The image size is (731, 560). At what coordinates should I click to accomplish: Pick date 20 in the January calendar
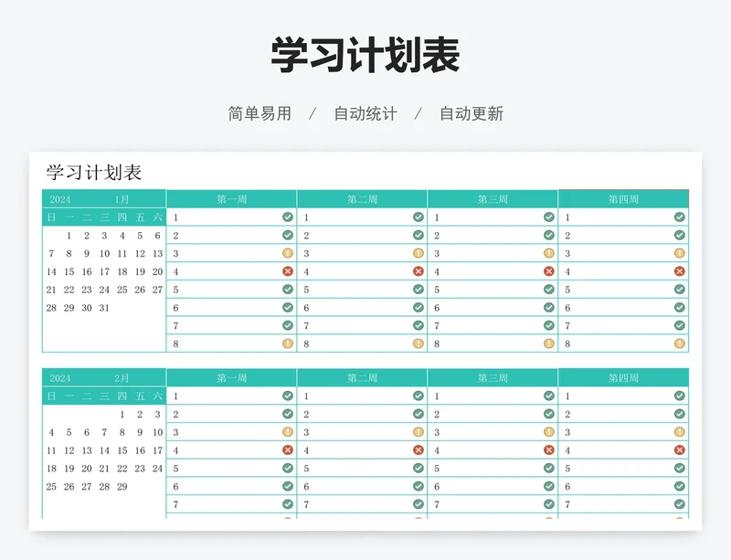point(157,271)
